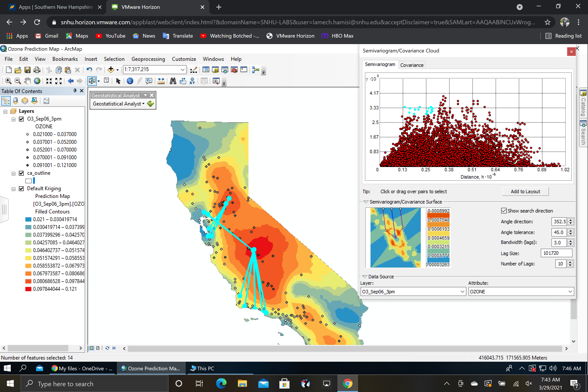Select the Semivariogram tab
This screenshot has height=392, width=588.
click(x=380, y=64)
